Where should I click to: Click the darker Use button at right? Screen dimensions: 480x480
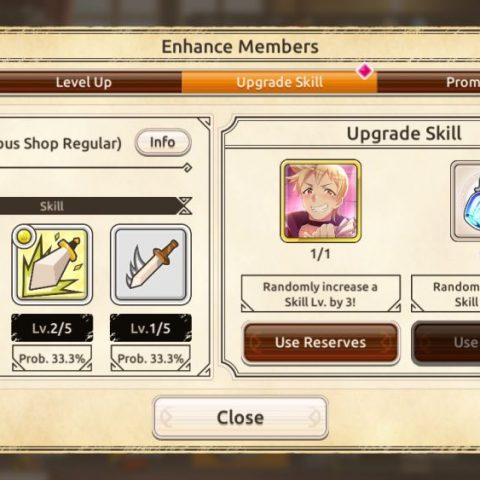[x=446, y=343]
